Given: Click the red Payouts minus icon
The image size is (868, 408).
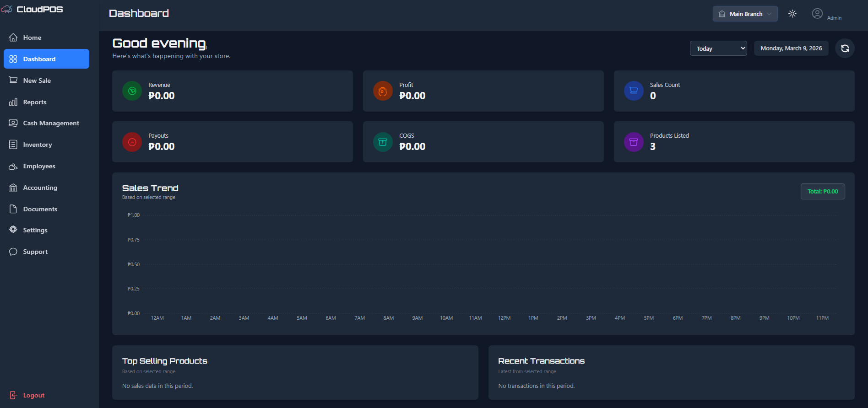Looking at the screenshot, I should [132, 142].
